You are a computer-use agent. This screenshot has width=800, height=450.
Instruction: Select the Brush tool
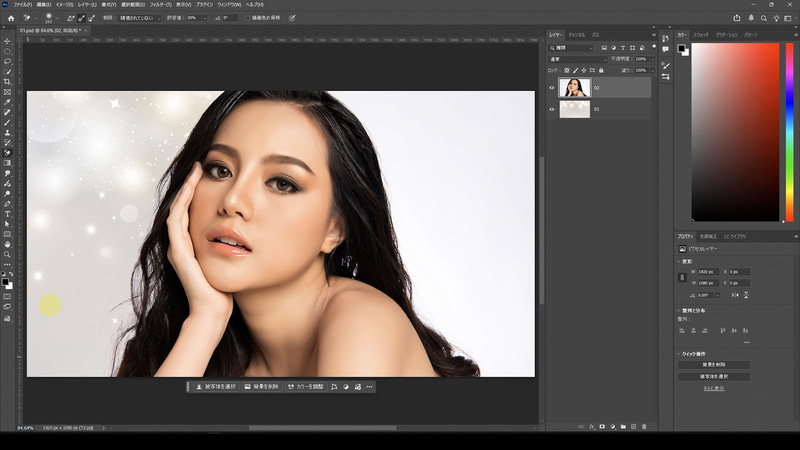(x=7, y=122)
